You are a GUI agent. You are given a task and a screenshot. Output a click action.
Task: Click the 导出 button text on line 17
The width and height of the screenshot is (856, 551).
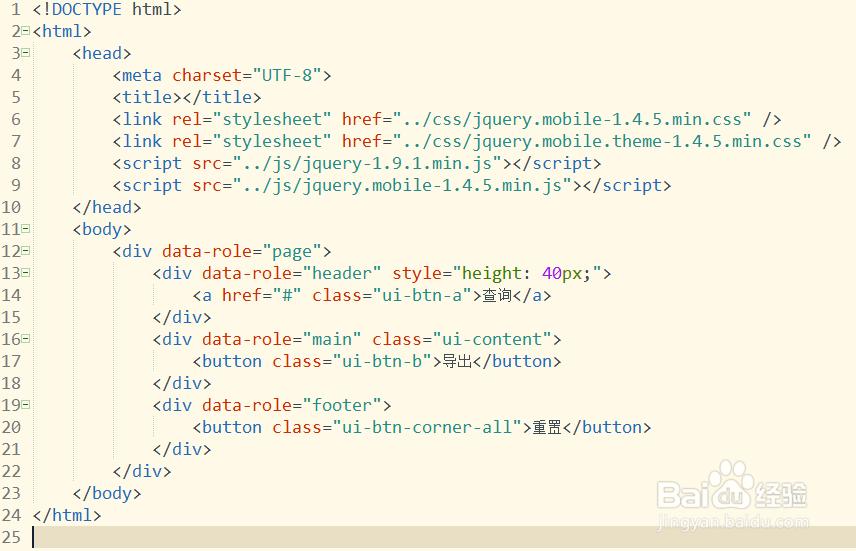tap(457, 362)
